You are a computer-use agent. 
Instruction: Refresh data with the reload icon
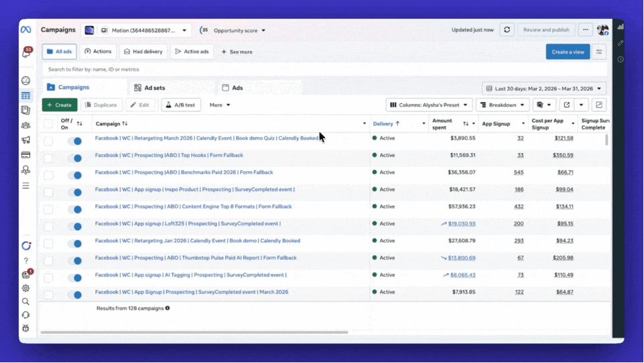(507, 30)
